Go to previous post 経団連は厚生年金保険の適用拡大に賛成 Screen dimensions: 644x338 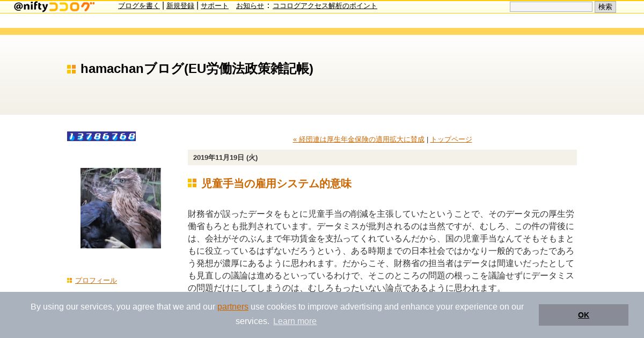(358, 139)
